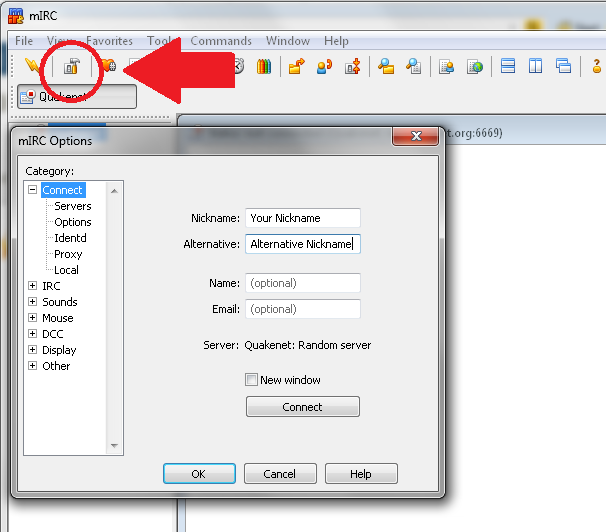
Task: Click the Nickname text field
Action: 303,218
